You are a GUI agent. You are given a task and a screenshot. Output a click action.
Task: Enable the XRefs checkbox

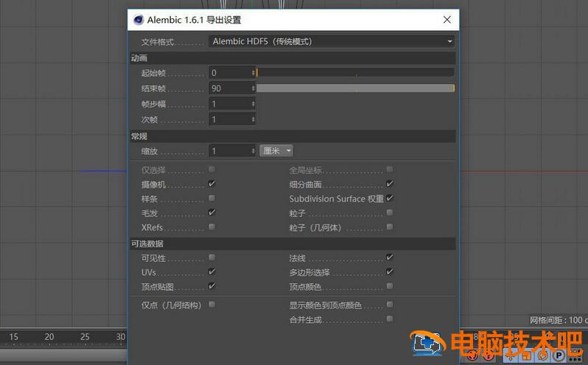point(212,227)
